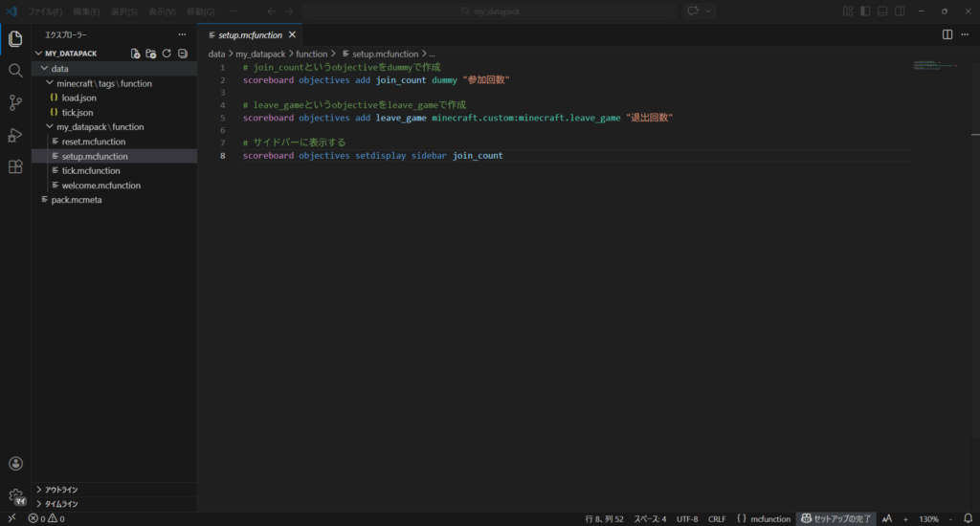Image resolution: width=980 pixels, height=526 pixels.
Task: Switch to the setup.mcfunction editor tab
Action: (x=250, y=35)
